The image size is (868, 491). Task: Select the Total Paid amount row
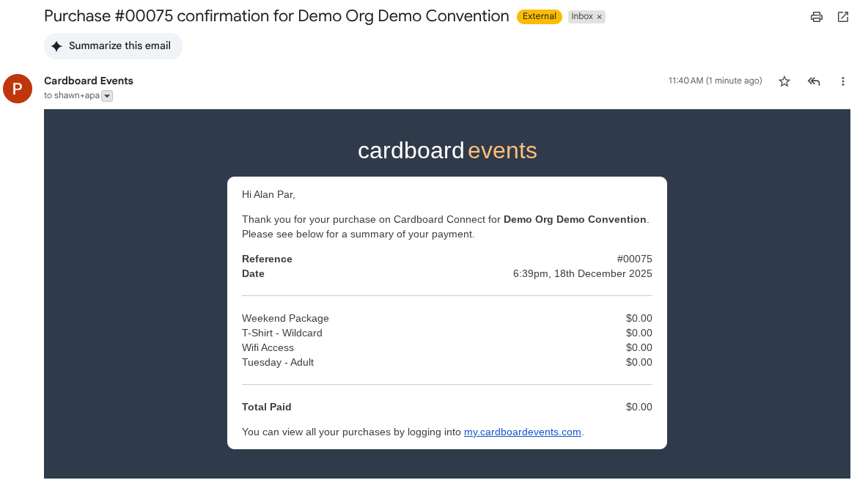point(639,407)
